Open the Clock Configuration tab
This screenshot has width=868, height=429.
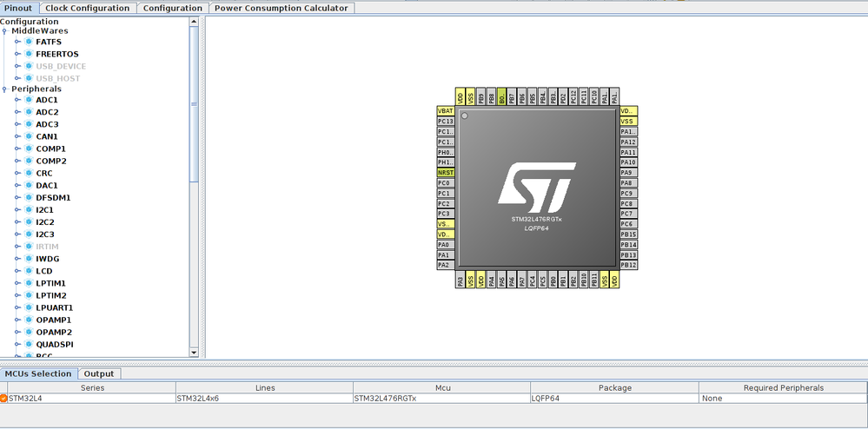[88, 8]
